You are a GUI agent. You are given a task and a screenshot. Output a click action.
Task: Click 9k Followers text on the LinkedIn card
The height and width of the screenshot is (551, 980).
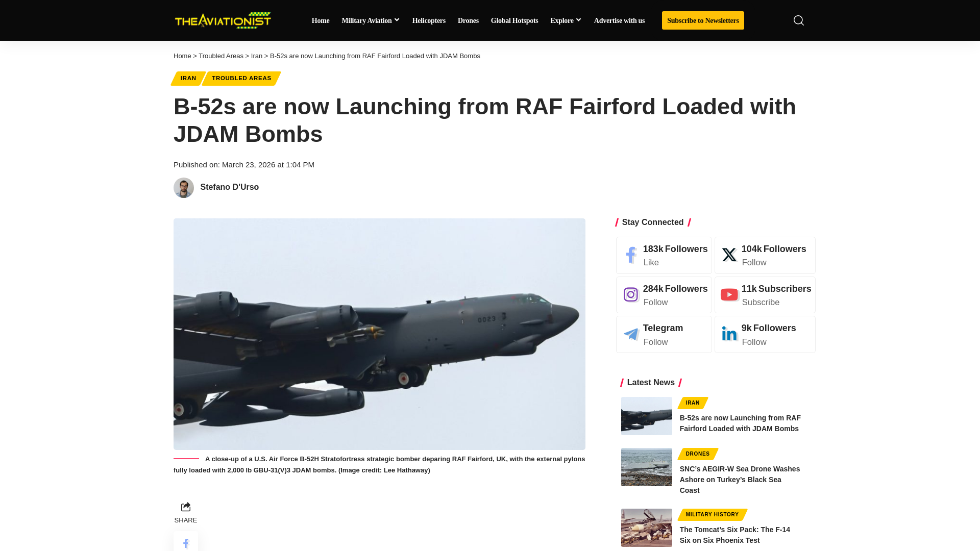pos(769,328)
